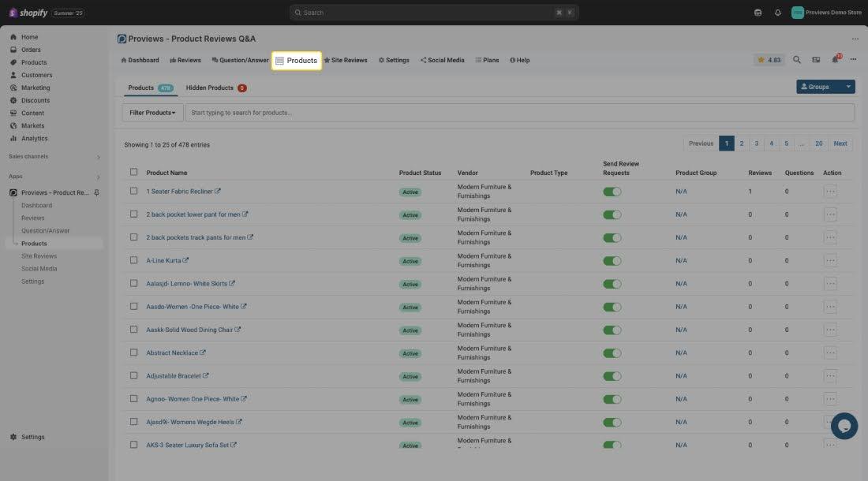Screen dimensions: 868x481
Task: Open the Site Reviews menu item
Action: (x=346, y=60)
